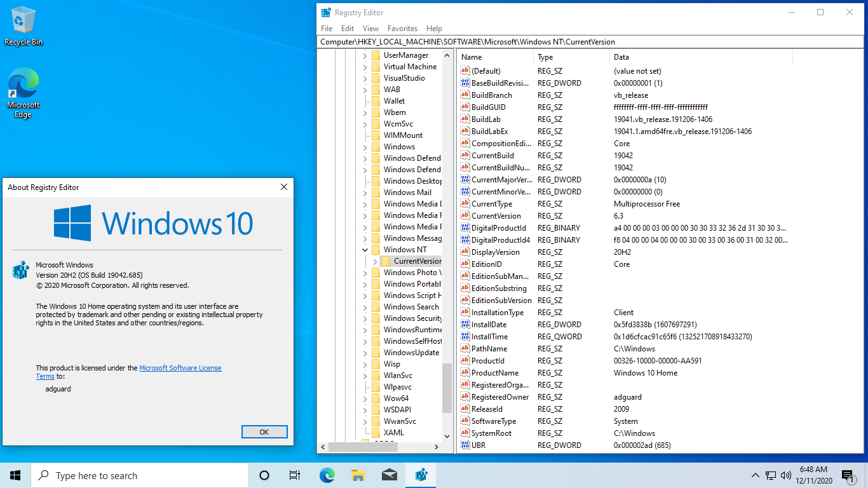Open the File menu
The height and width of the screenshot is (488, 868).
[327, 29]
